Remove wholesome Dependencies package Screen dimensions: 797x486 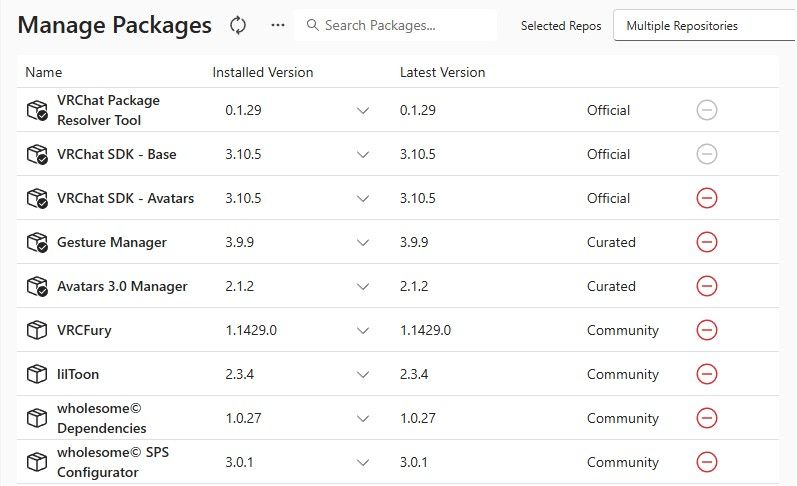click(707, 418)
